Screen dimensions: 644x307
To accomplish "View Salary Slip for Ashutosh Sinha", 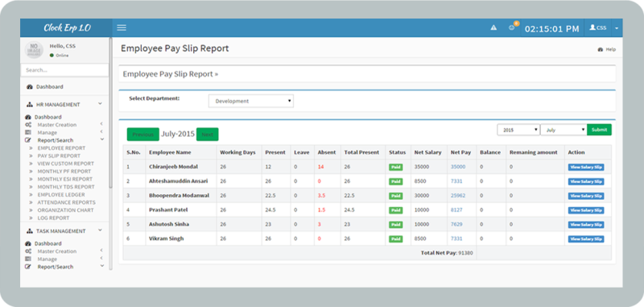I will tap(586, 225).
